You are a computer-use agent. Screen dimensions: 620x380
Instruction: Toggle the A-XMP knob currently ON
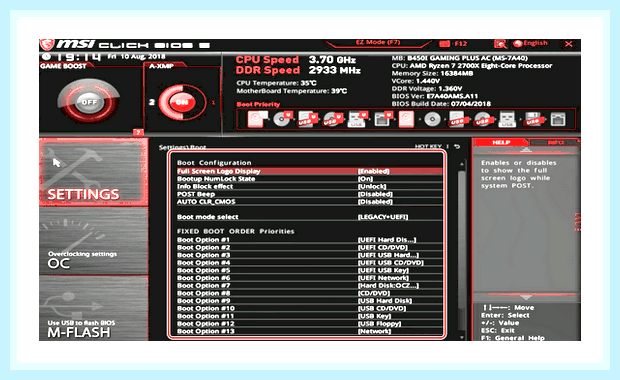click(182, 102)
